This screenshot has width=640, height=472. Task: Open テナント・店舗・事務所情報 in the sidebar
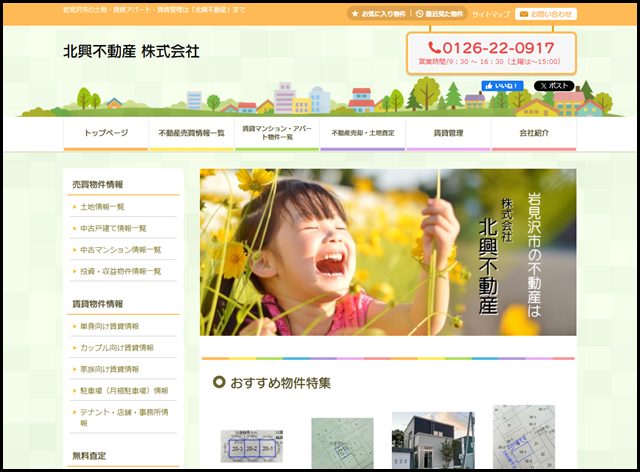point(123,417)
